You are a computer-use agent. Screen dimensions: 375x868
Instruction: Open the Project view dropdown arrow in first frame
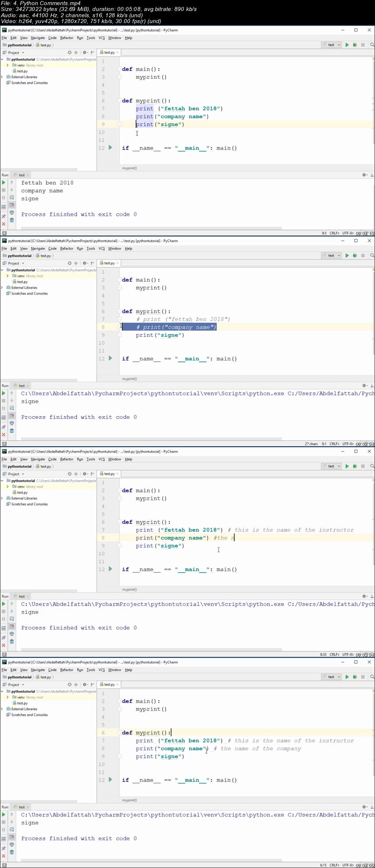(23, 53)
